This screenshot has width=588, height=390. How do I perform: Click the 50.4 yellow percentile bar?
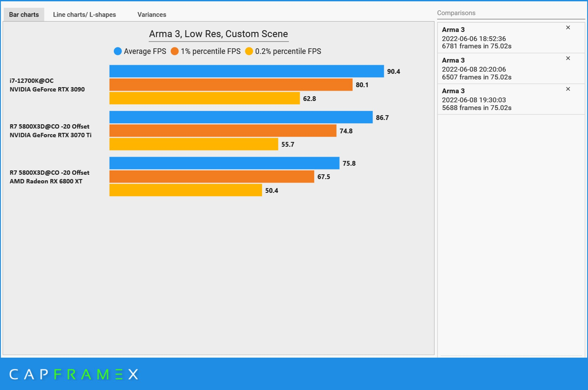pyautogui.click(x=186, y=190)
